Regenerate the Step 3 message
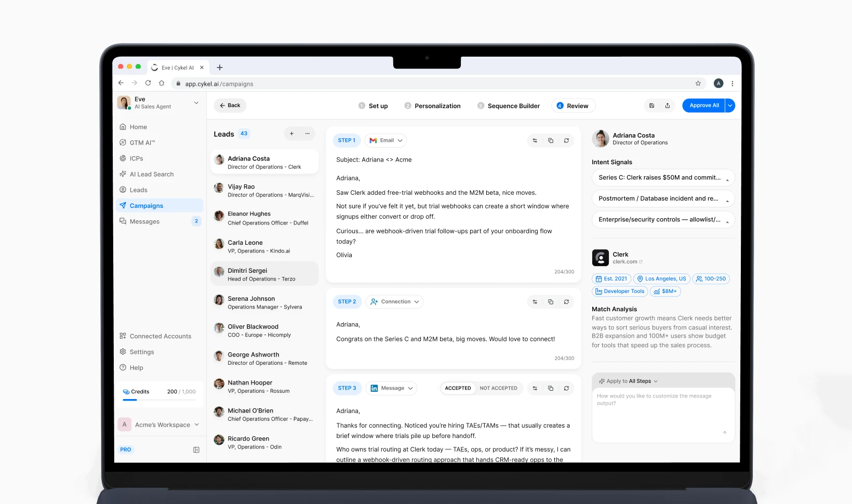This screenshot has width=852, height=504. click(x=566, y=388)
